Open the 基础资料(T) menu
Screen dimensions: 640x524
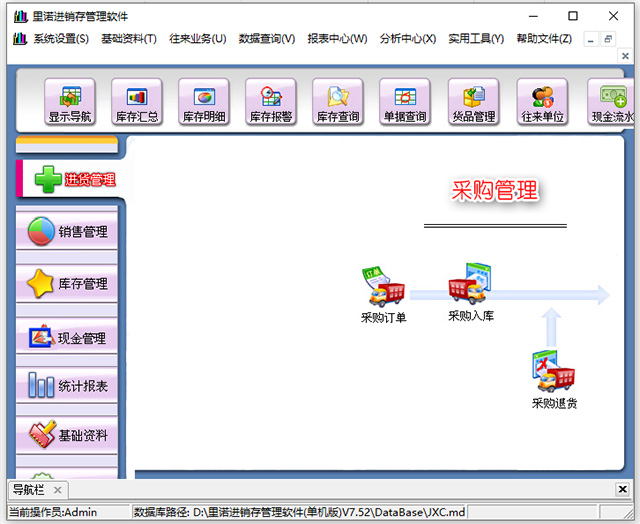click(129, 39)
